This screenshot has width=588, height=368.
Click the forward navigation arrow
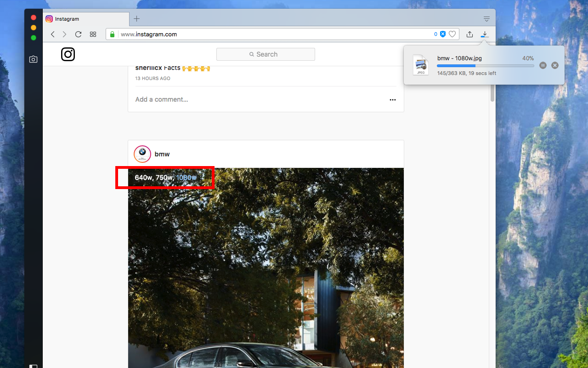pos(64,34)
